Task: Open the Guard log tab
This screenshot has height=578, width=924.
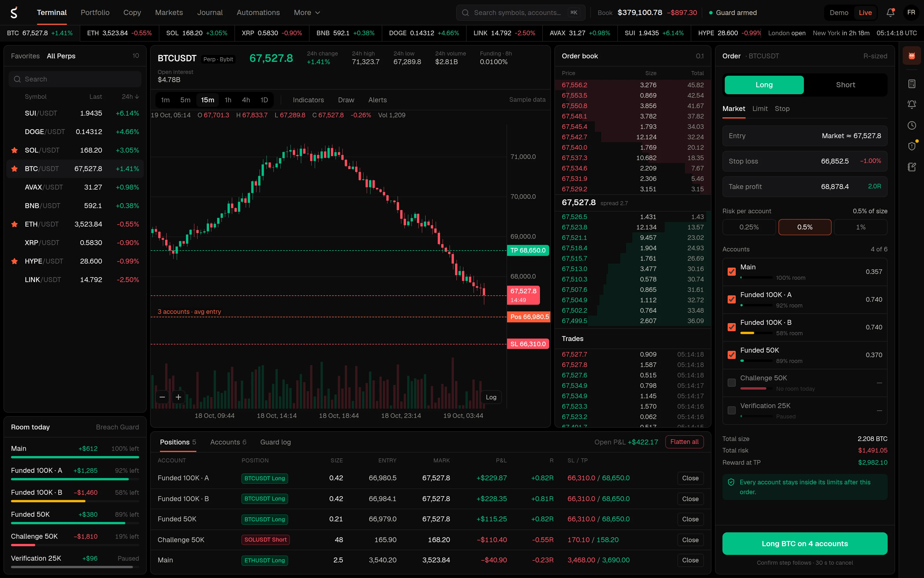Action: (275, 442)
